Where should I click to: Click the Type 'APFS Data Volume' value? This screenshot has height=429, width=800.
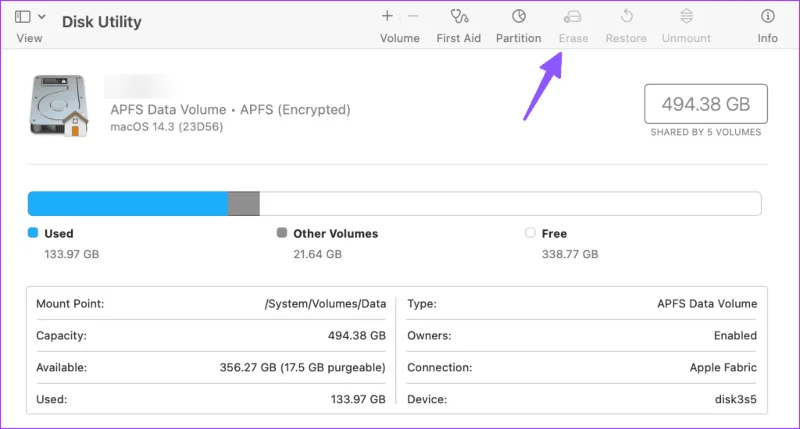tap(707, 304)
